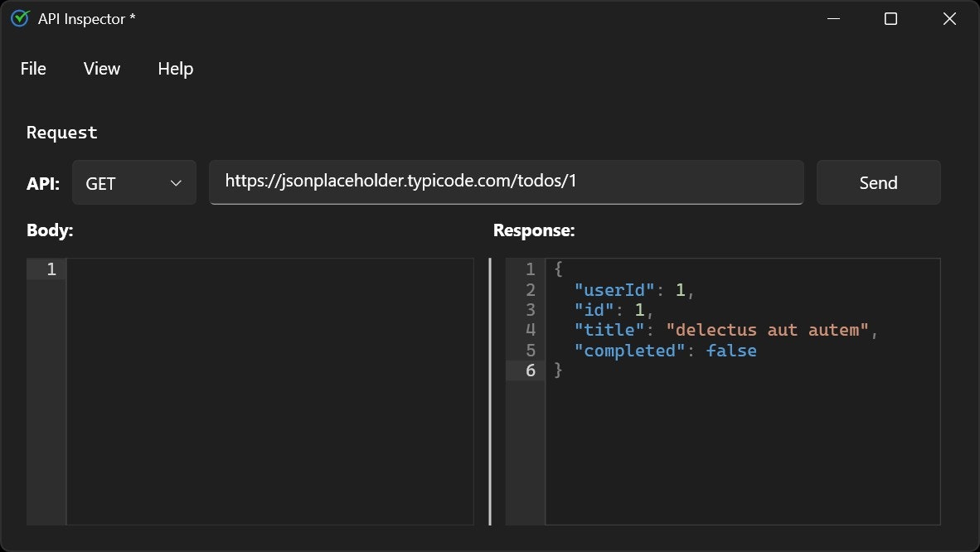Close the API Inspector window
The image size is (980, 552).
pyautogui.click(x=949, y=19)
